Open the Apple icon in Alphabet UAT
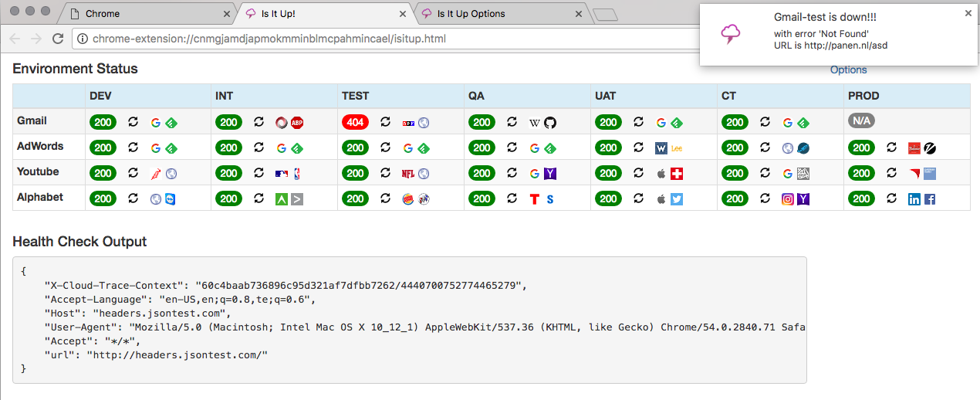 [661, 199]
